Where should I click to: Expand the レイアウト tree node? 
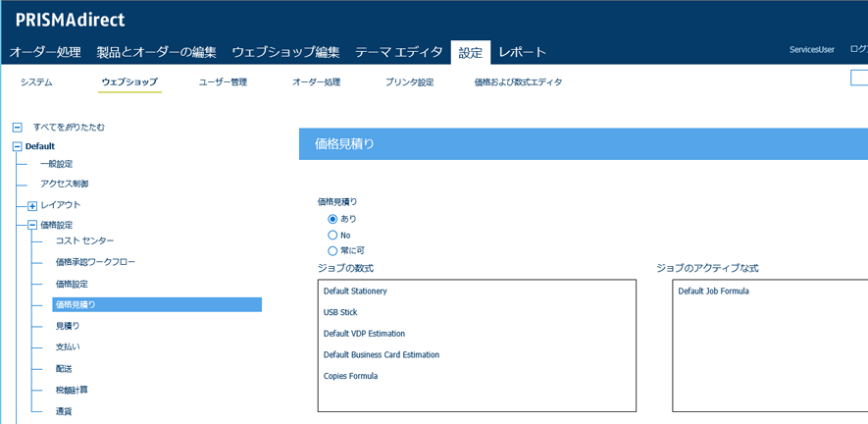32,206
